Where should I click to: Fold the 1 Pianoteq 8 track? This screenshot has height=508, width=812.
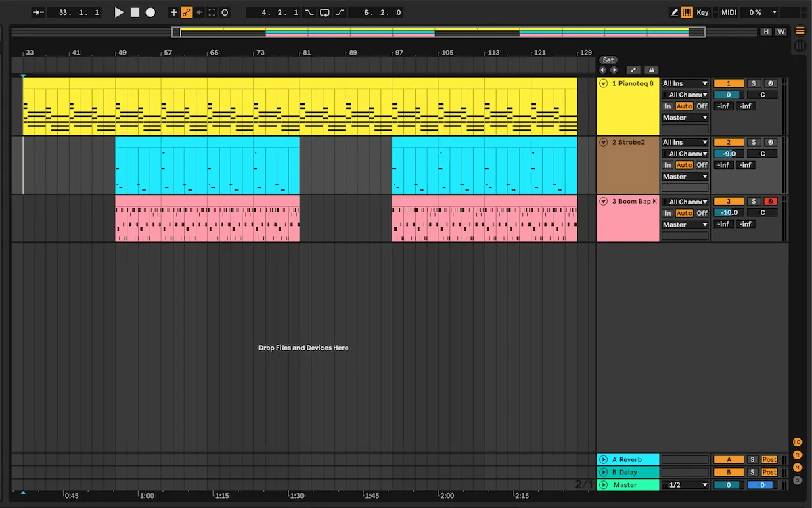point(604,84)
